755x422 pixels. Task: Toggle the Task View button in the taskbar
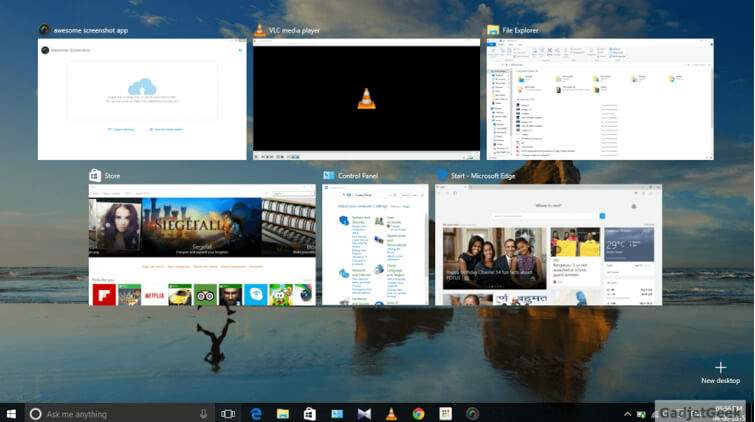point(228,414)
